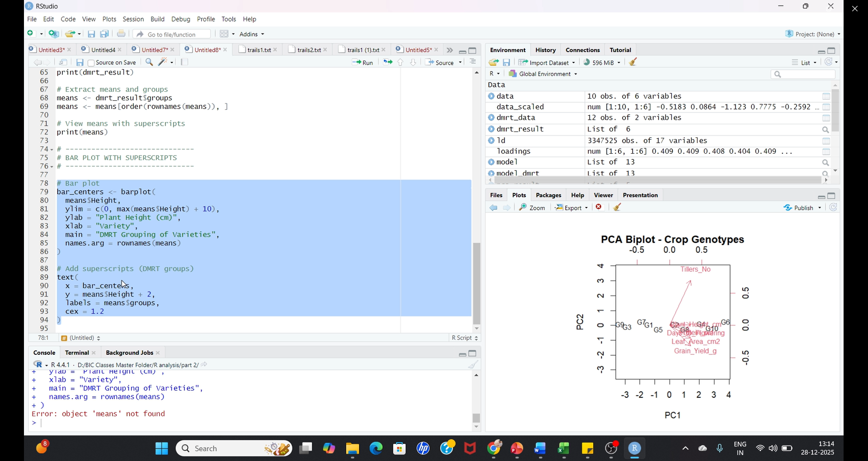This screenshot has width=868, height=461.
Task: Save the script using editor toolbar disk icon
Action: point(80,63)
